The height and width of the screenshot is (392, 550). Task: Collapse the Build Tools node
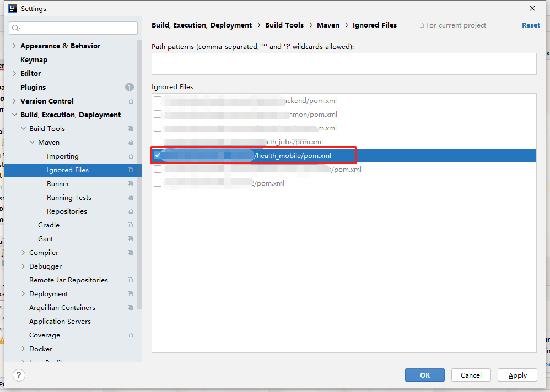click(x=23, y=129)
